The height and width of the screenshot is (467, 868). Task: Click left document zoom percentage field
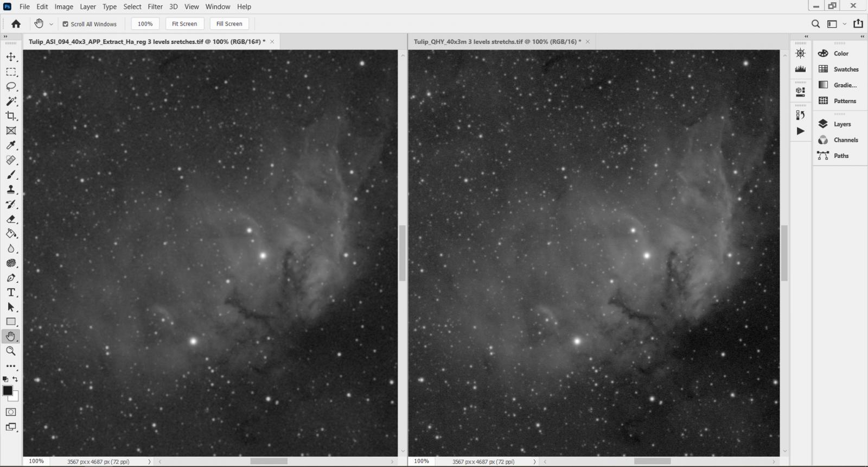click(36, 461)
